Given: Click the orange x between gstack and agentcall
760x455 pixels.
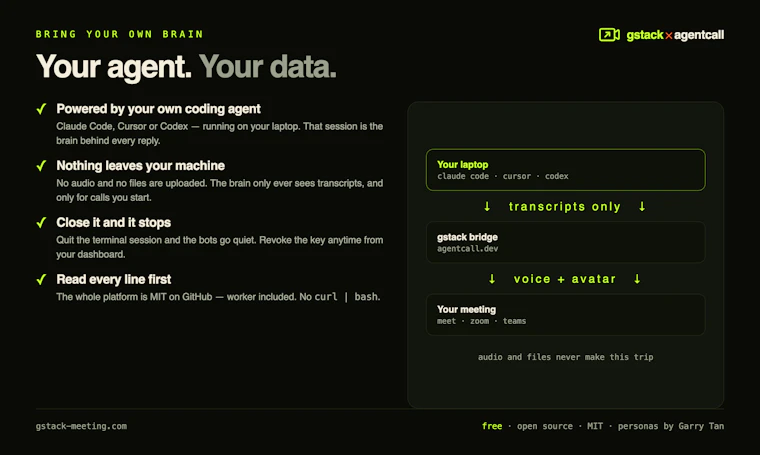Looking at the screenshot, I should click(x=669, y=36).
